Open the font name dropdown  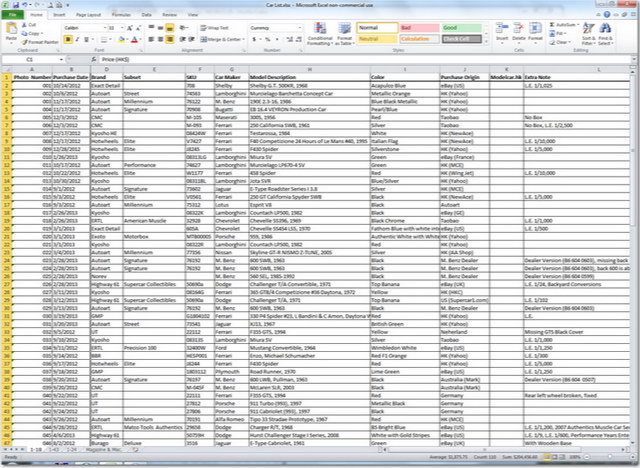pos(105,28)
